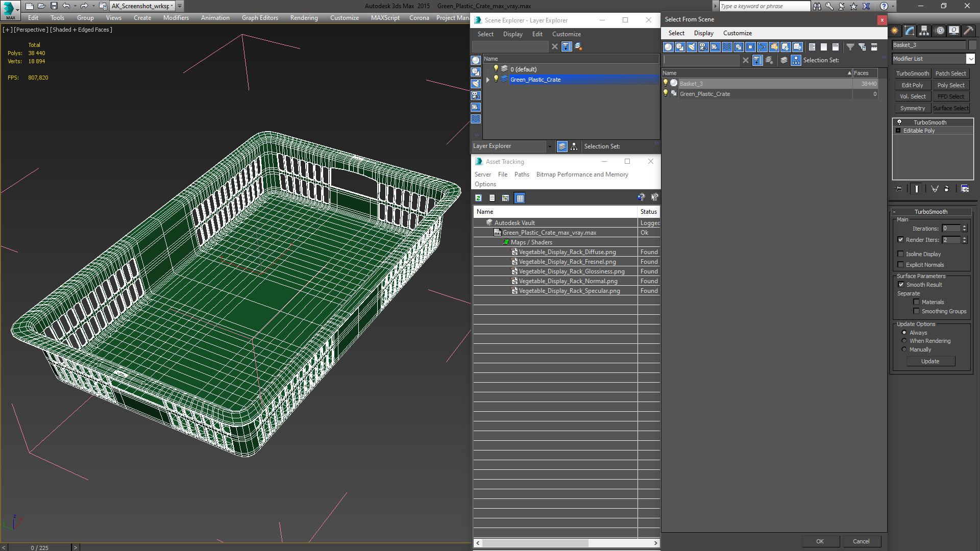
Task: Click Select All icon in Select From Scene
Action: 812,47
